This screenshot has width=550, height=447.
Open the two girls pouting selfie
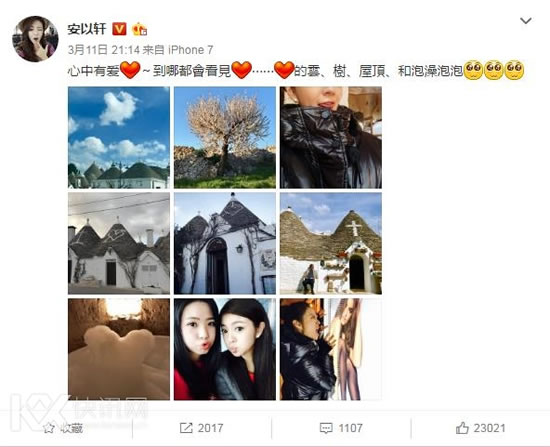[x=225, y=349]
